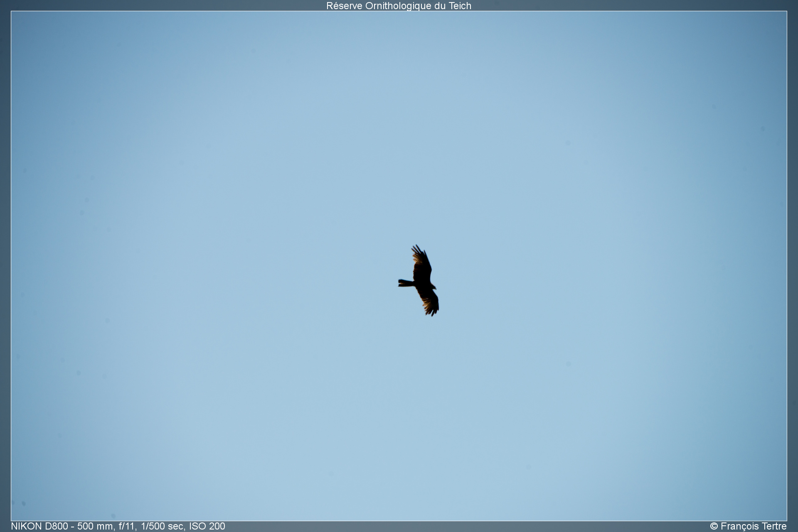Click the '© François Tertre' copyright text
The height and width of the screenshot is (532, 798).
click(x=748, y=526)
